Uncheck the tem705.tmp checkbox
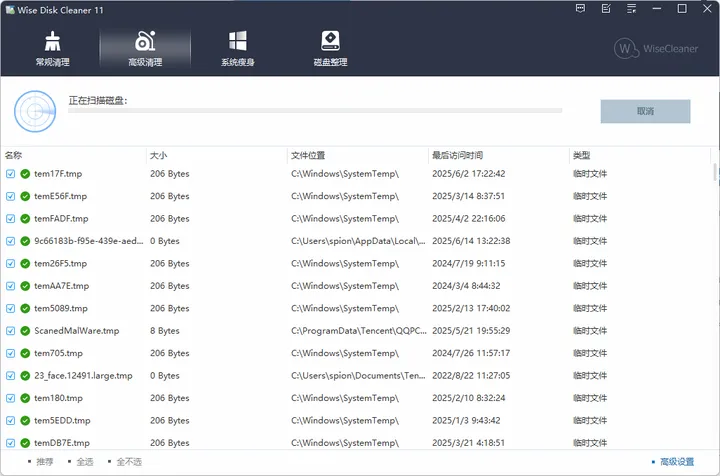Image resolution: width=720 pixels, height=476 pixels. 11,353
